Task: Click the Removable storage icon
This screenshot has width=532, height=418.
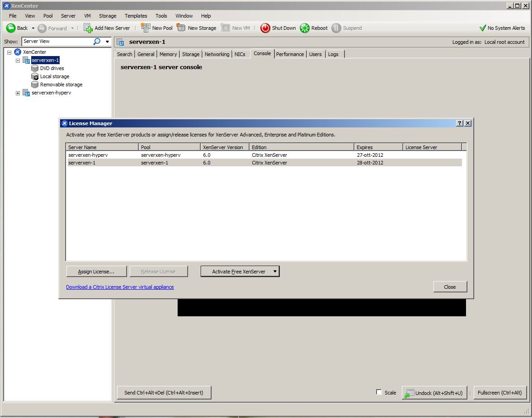Action: click(35, 85)
